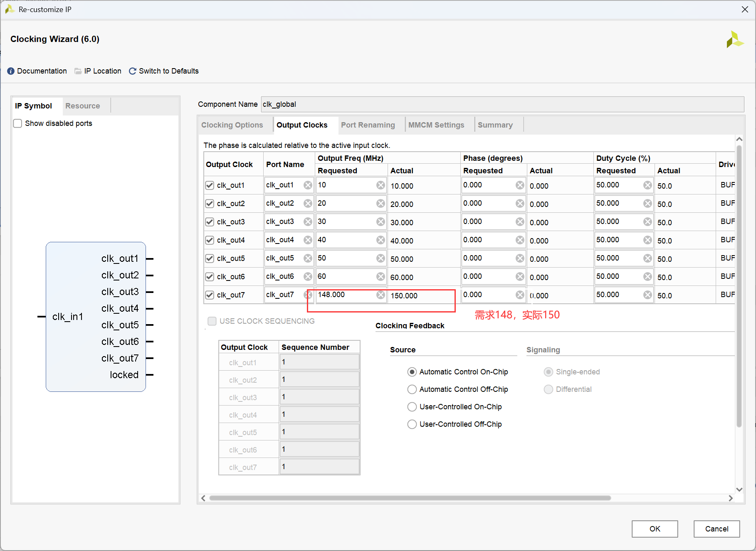Clear the requested frequency 60 value
This screenshot has height=551, width=756.
point(380,277)
